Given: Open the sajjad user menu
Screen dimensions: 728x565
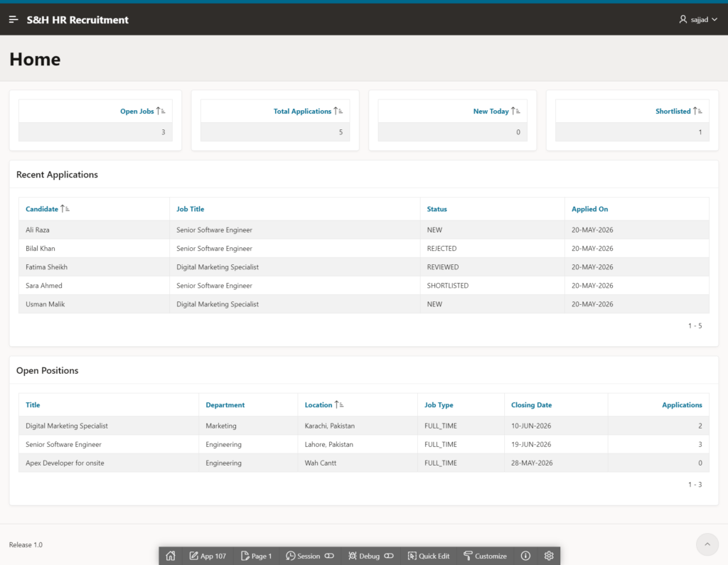Looking at the screenshot, I should pos(698,19).
